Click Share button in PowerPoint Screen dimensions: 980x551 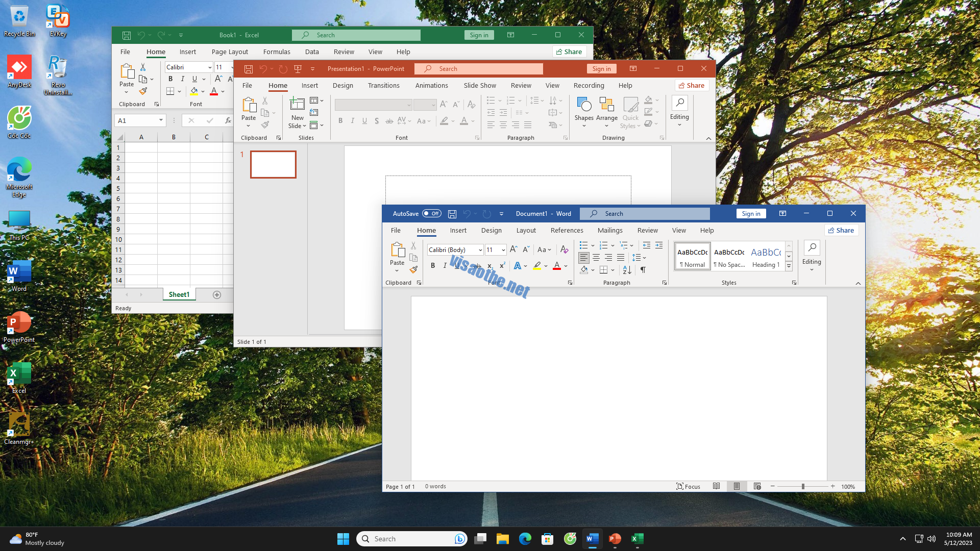tap(692, 86)
